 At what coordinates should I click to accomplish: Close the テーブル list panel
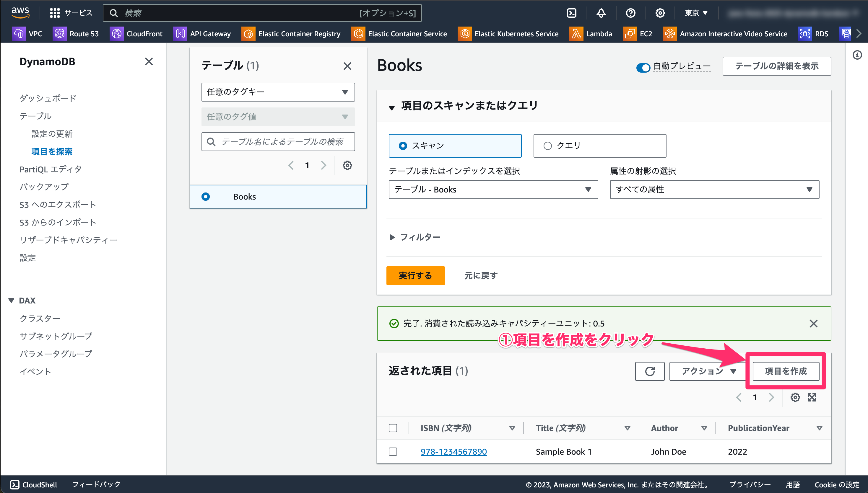coord(347,66)
